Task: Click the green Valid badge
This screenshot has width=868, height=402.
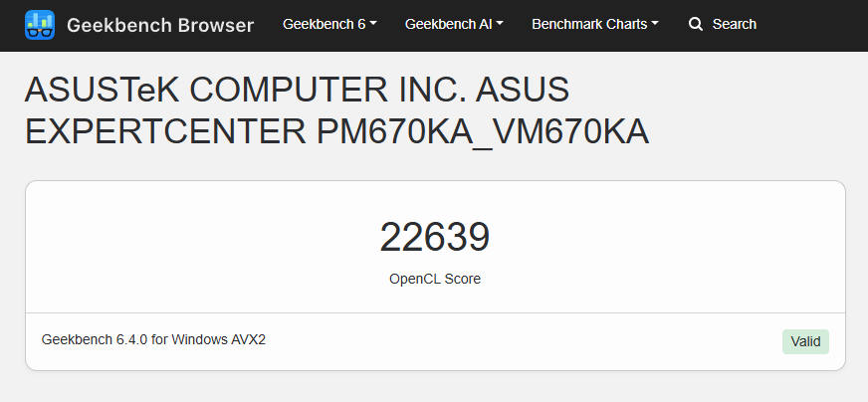Action: 805,342
